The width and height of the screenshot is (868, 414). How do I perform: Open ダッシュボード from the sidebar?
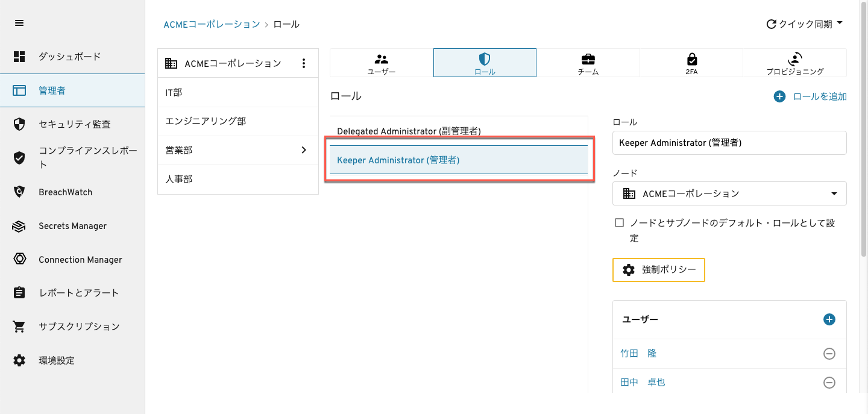click(69, 57)
